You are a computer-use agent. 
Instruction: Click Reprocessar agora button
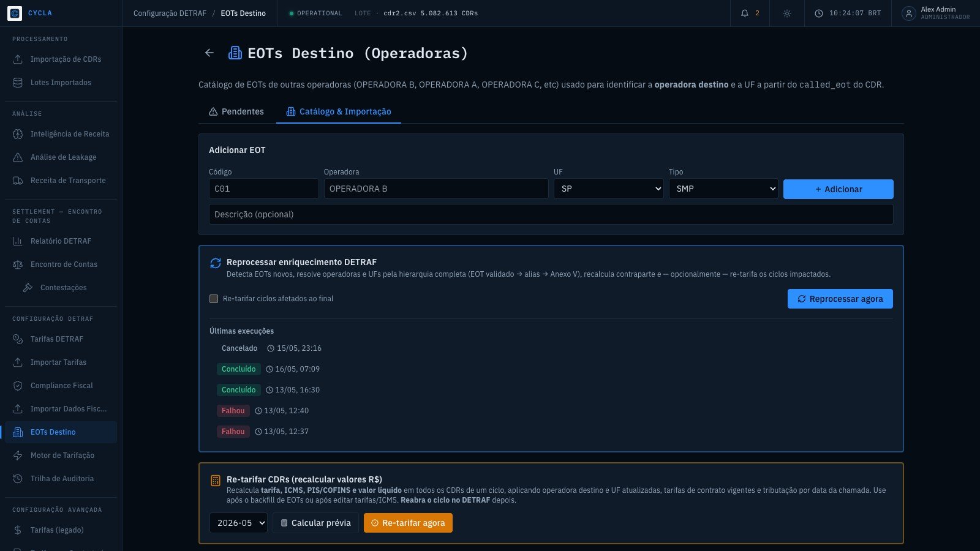(x=840, y=299)
